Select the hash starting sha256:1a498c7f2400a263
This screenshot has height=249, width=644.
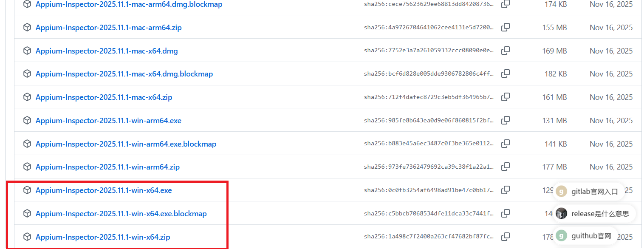[x=429, y=237]
